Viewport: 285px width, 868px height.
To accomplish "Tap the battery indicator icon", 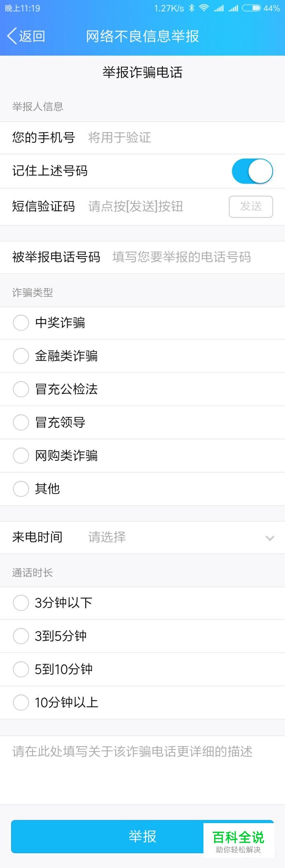I will tap(251, 8).
